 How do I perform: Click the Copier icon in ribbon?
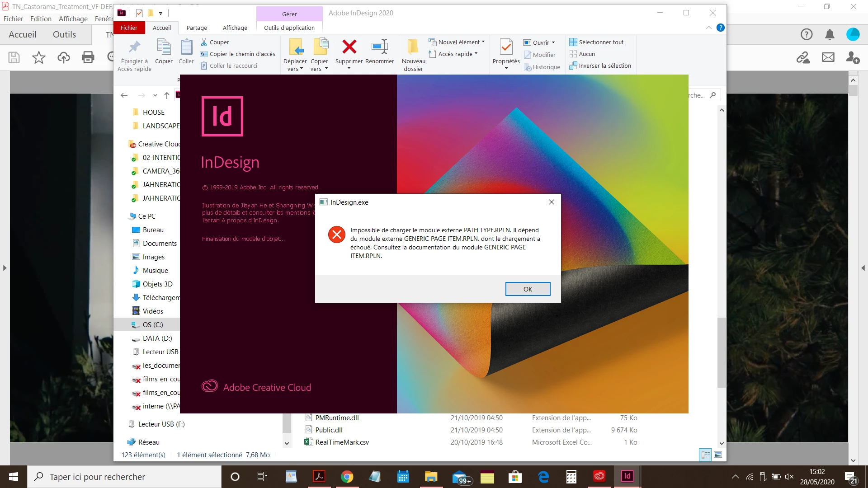(164, 47)
